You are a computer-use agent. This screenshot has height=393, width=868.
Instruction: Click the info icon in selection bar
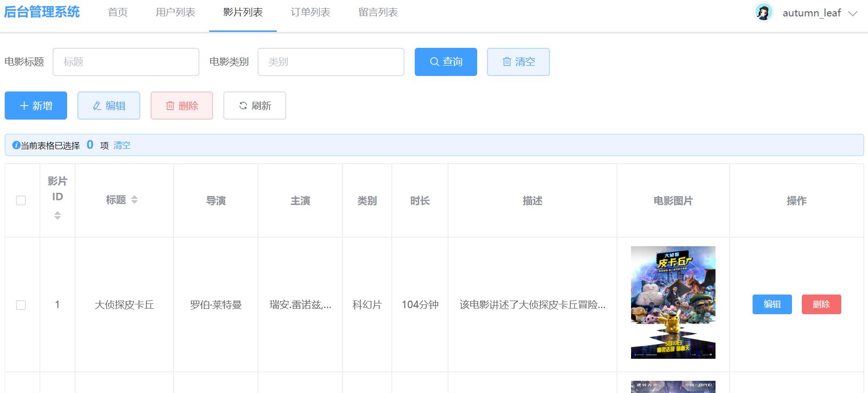[x=16, y=145]
